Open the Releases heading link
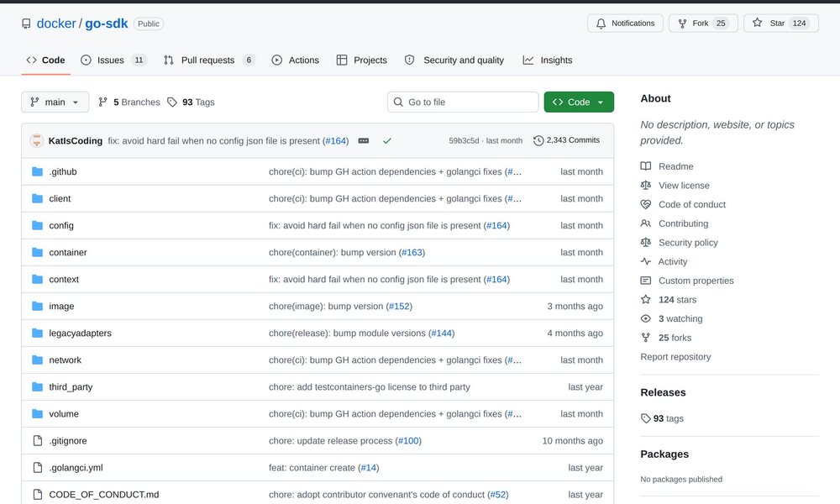This screenshot has height=504, width=840. point(663,392)
